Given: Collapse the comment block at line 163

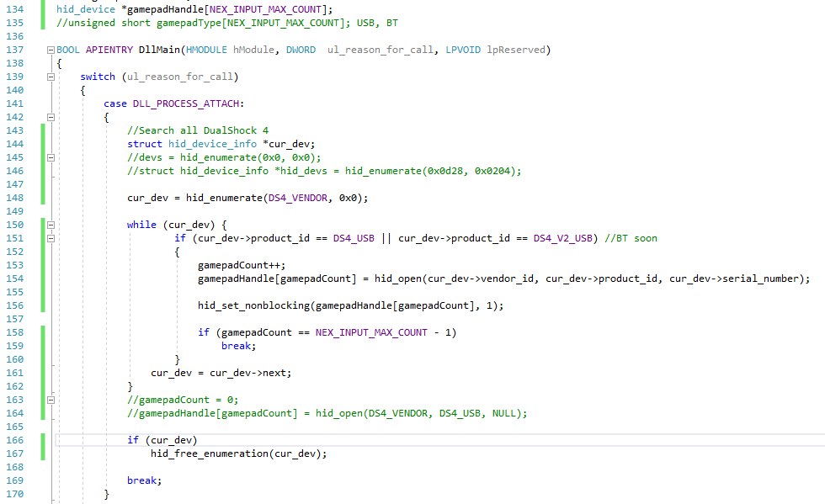Looking at the screenshot, I should (x=51, y=400).
